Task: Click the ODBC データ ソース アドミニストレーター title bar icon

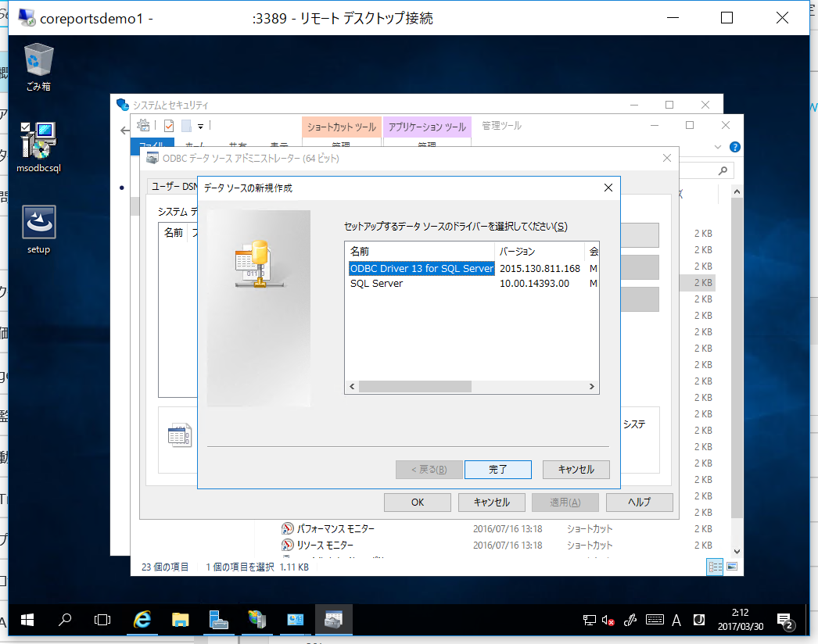Action: (x=152, y=158)
